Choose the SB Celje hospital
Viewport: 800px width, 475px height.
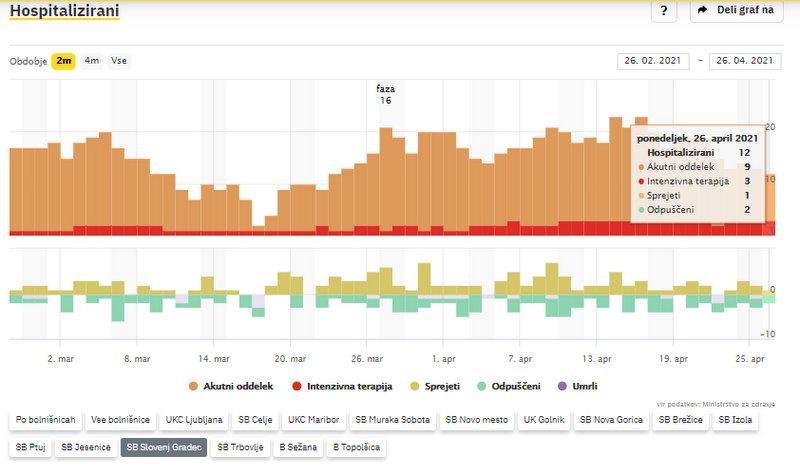tap(255, 421)
